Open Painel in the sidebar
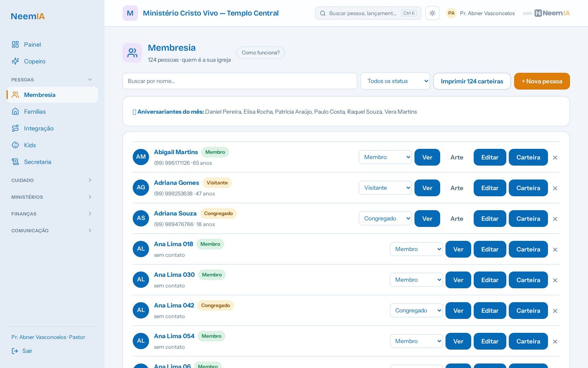This screenshot has height=368, width=588. click(x=52, y=45)
